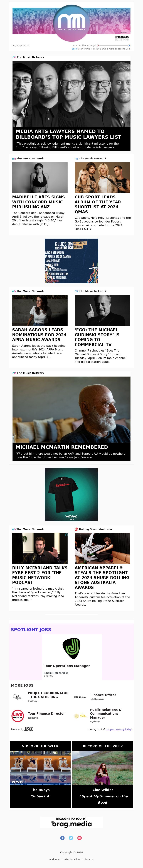143x868 pixels.
Task: Open Michael McMartin Remembered headline
Action: pyautogui.click(x=62, y=447)
